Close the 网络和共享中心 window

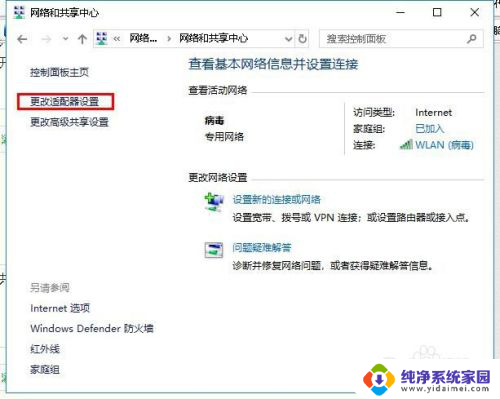click(x=475, y=13)
